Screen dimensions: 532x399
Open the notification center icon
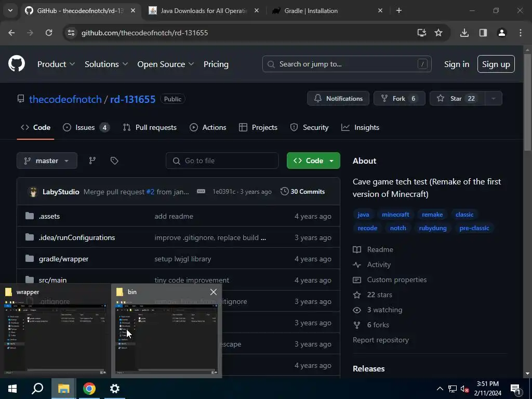click(516, 389)
